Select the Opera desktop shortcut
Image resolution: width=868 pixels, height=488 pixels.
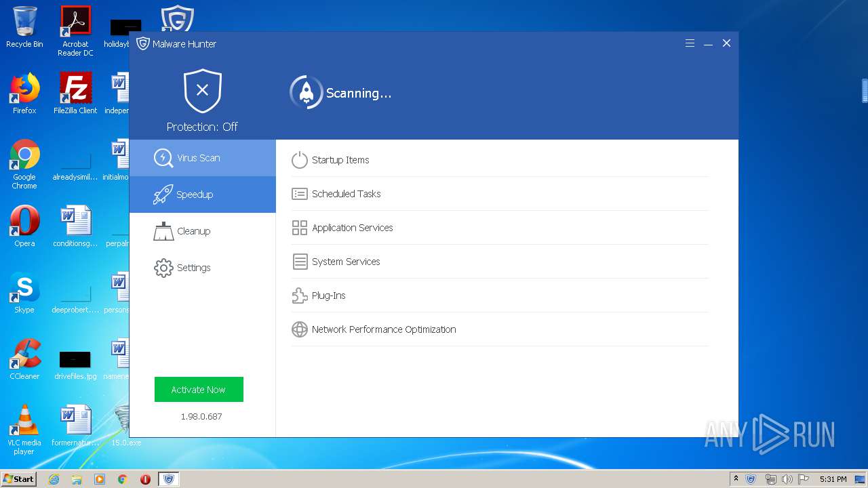point(24,226)
